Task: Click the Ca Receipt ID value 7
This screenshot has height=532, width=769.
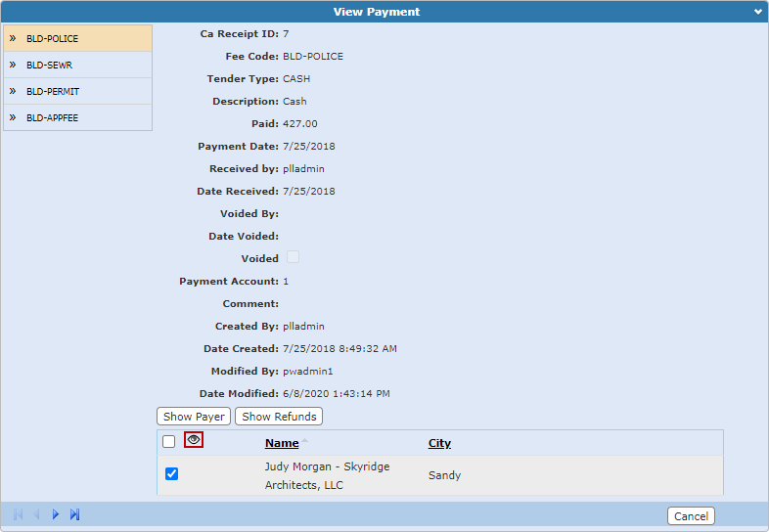Action: [286, 34]
